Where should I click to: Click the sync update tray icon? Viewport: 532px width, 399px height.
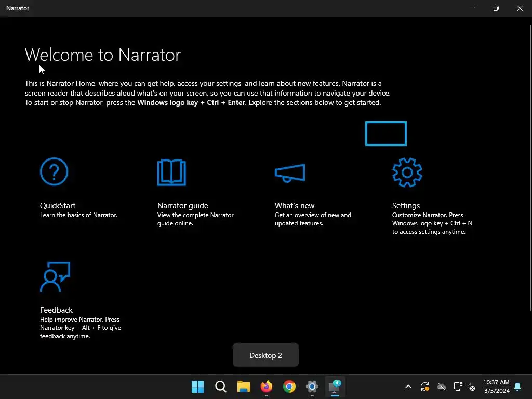425,387
